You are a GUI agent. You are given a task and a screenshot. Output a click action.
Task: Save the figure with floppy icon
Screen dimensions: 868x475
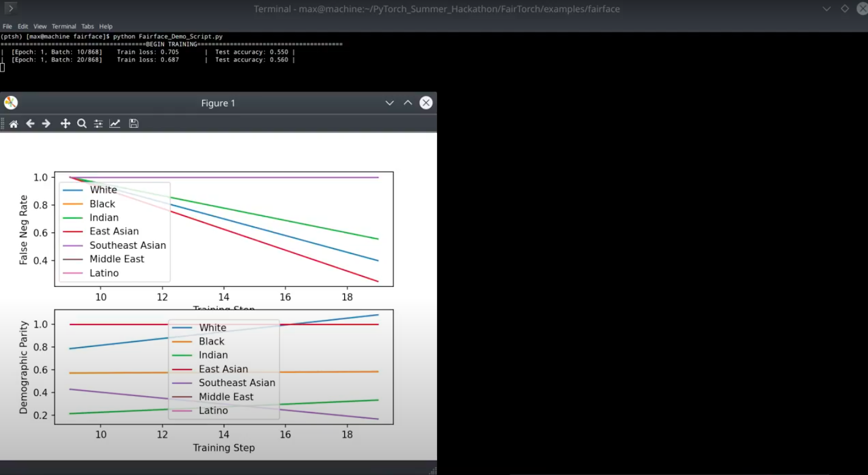[x=134, y=124]
